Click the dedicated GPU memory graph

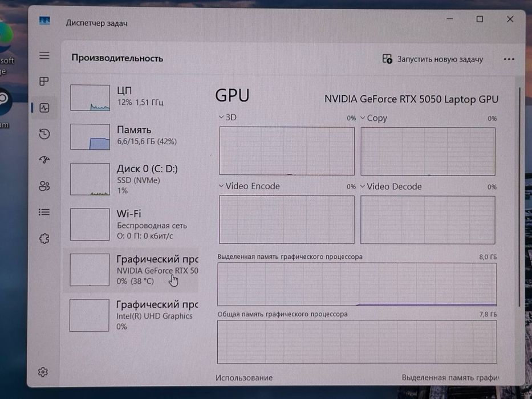coord(357,284)
